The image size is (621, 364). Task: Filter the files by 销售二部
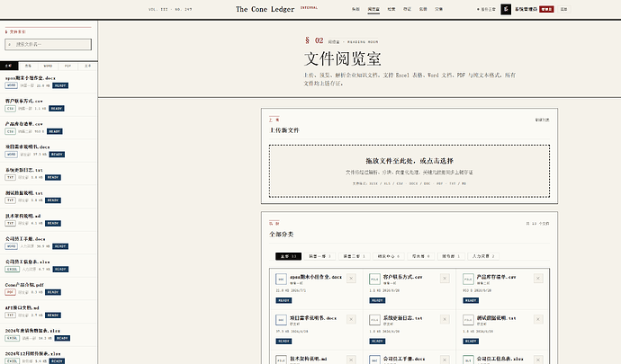click(x=354, y=256)
